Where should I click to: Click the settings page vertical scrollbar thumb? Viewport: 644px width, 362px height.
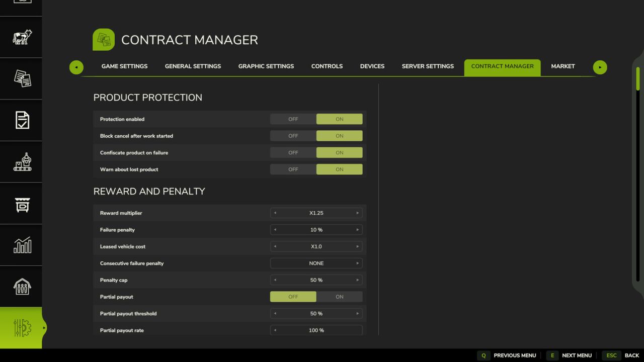coord(638,78)
